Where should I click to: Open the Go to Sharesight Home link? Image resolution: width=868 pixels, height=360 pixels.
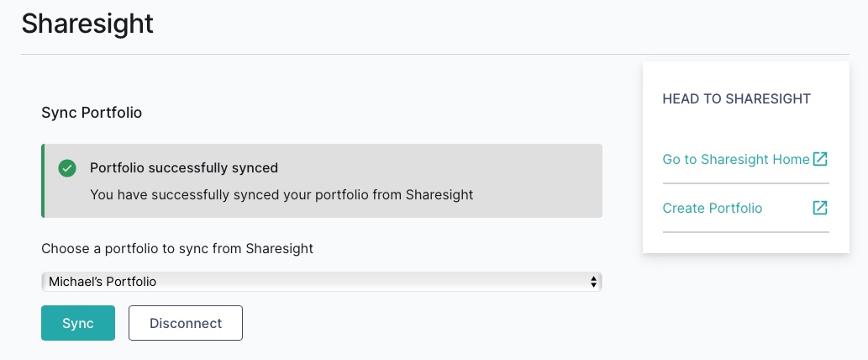pos(735,159)
